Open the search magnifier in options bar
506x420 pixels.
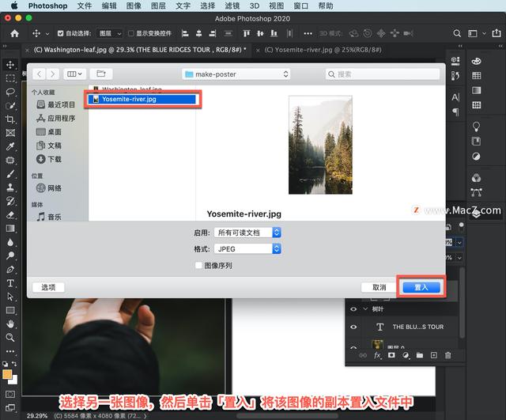pos(456,33)
